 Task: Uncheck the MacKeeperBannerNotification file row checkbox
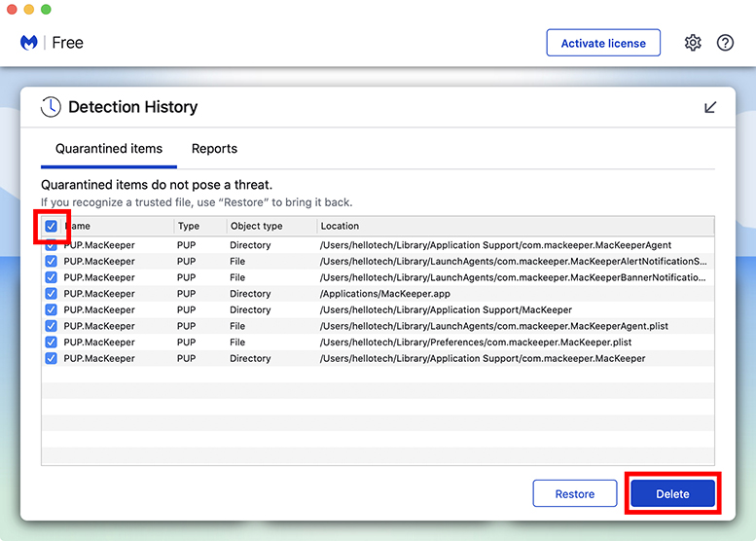click(x=52, y=277)
